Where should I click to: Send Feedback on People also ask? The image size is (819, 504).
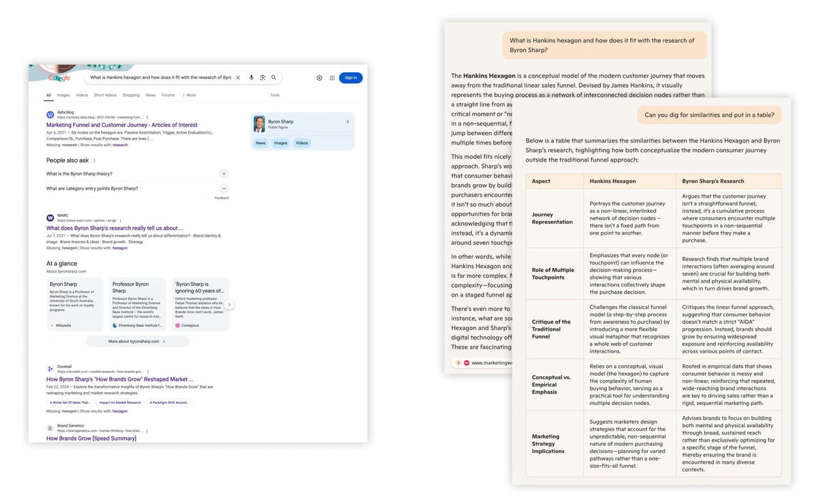pyautogui.click(x=222, y=198)
